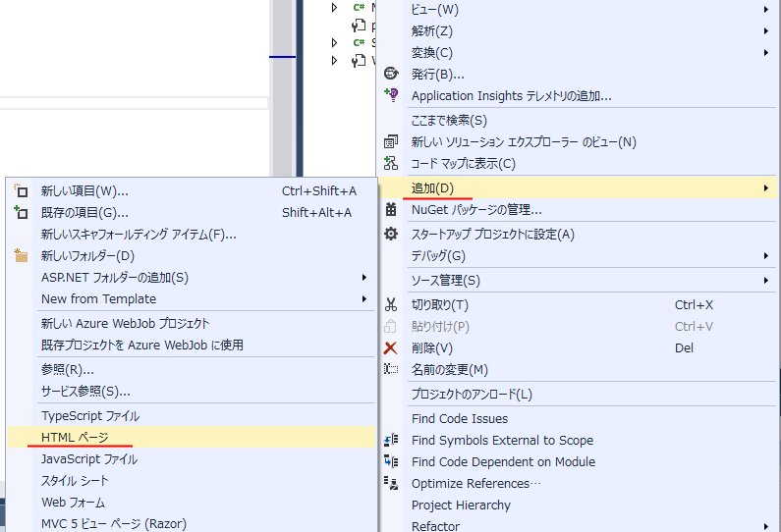Viewport: 781px width, 532px height.
Task: Choose 新しい項目(W)... menu entry
Action: (192, 190)
